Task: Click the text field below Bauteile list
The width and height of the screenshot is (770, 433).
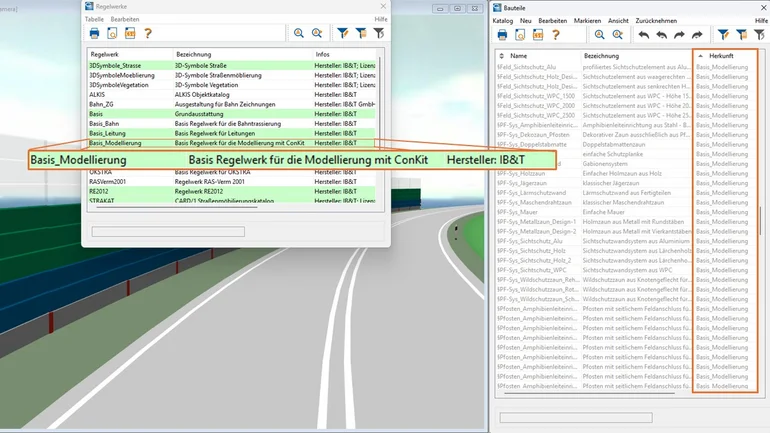Action: [576, 417]
